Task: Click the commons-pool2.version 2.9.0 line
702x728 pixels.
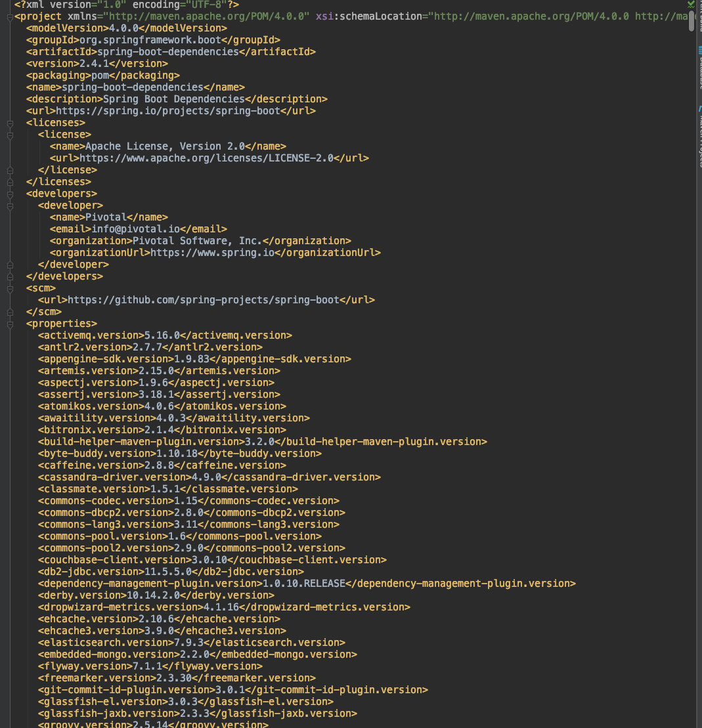Action: point(191,548)
